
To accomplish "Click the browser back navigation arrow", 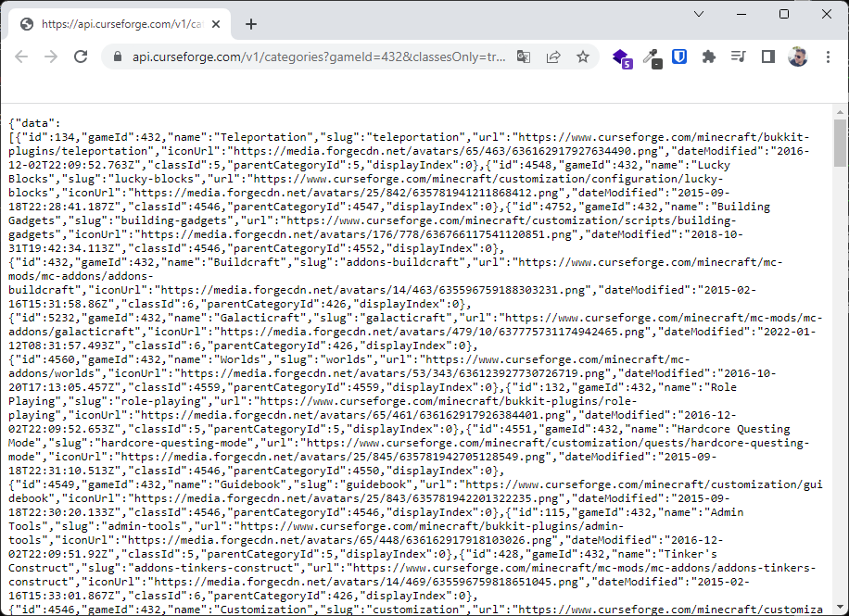I will point(21,57).
